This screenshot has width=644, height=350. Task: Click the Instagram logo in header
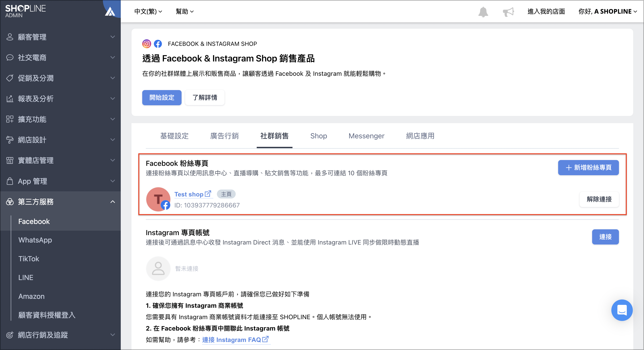(146, 44)
